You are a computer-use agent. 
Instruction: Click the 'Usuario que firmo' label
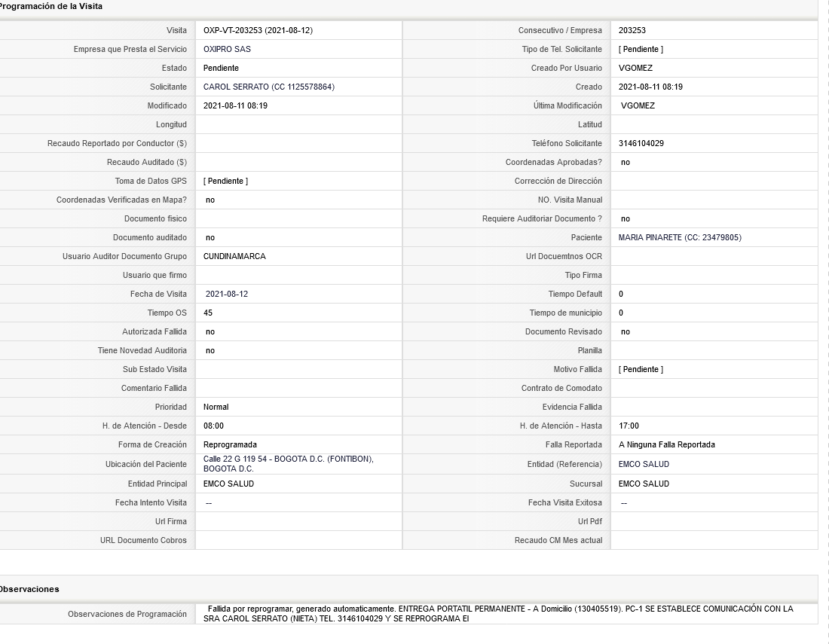click(x=154, y=275)
